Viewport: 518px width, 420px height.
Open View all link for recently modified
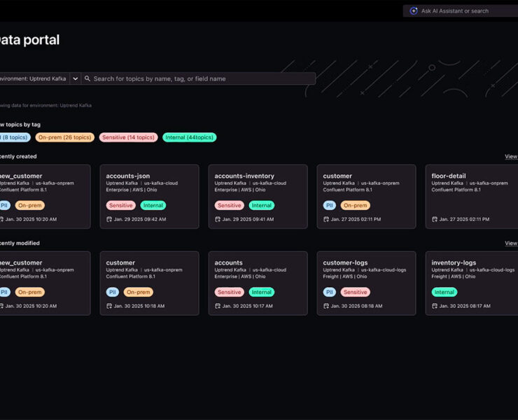pyautogui.click(x=511, y=243)
